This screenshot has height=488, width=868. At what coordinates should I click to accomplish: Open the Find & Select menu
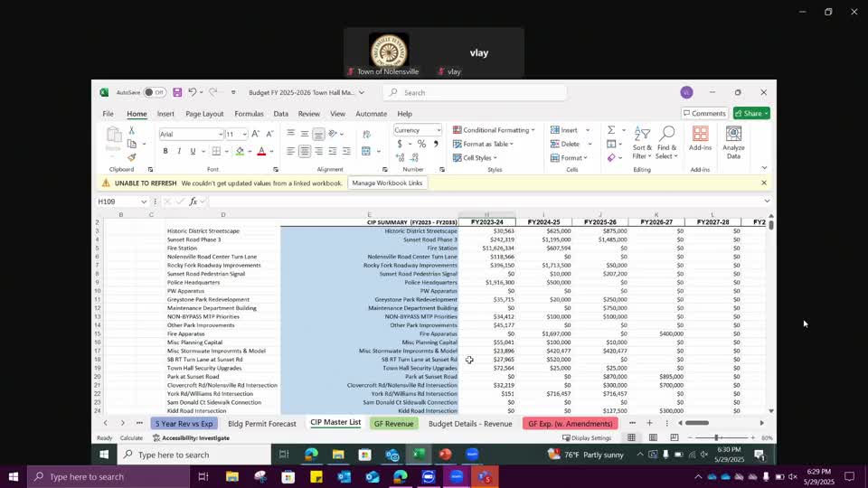[x=666, y=143]
